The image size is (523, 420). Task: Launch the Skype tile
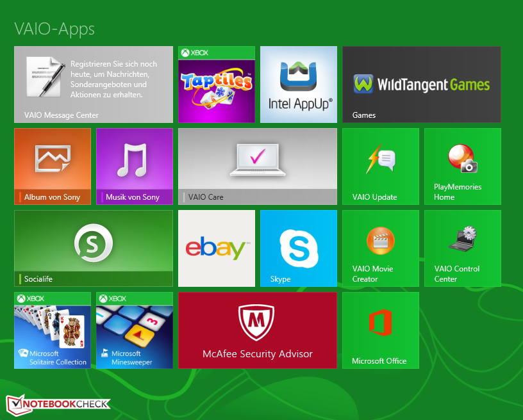[299, 248]
